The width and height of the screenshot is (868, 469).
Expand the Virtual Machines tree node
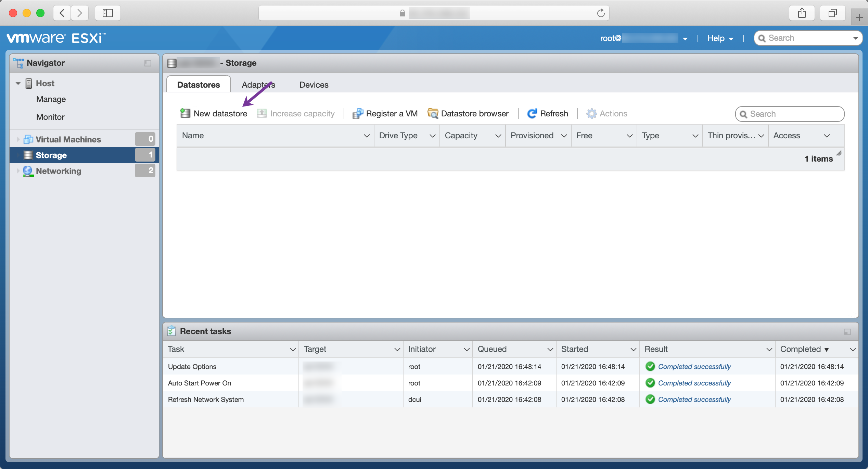18,139
